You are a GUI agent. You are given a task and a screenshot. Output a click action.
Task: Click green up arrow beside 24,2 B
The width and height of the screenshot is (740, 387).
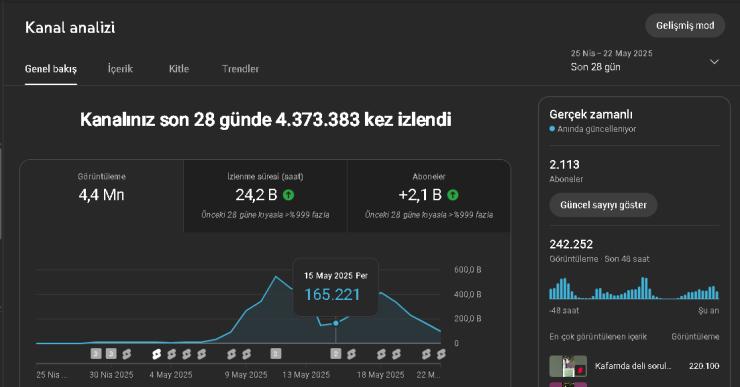(x=288, y=195)
